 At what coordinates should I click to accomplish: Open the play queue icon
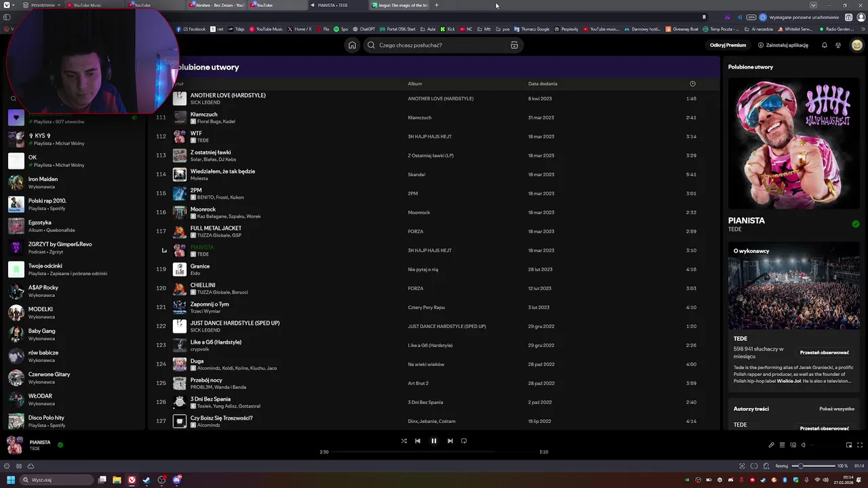pyautogui.click(x=782, y=445)
